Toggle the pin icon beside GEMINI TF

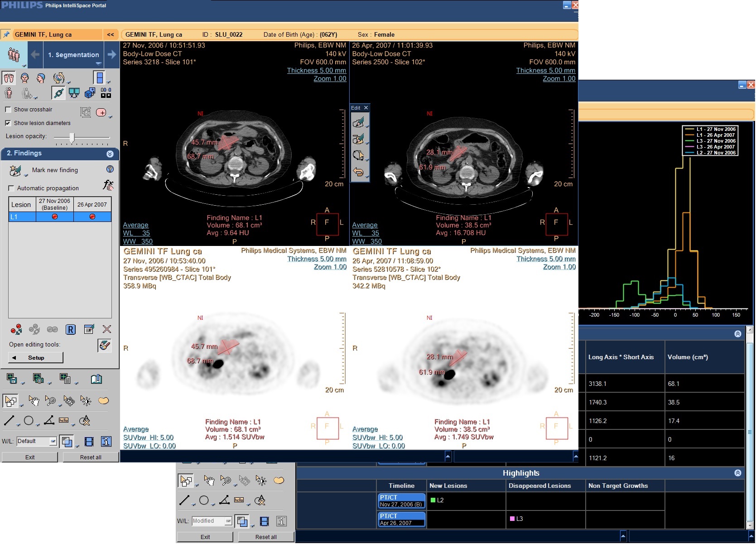6,34
